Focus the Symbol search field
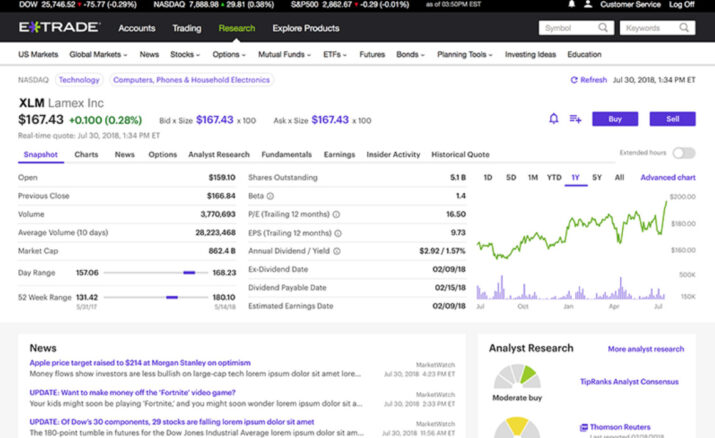 point(576,28)
